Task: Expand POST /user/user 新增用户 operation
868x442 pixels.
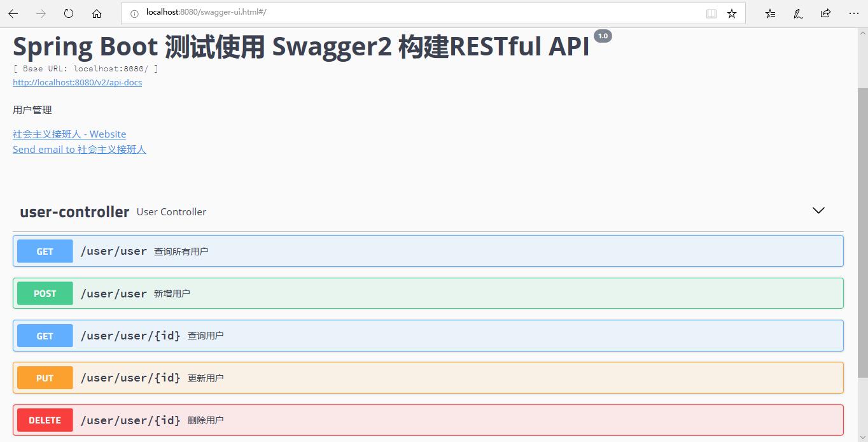Action: coord(428,294)
